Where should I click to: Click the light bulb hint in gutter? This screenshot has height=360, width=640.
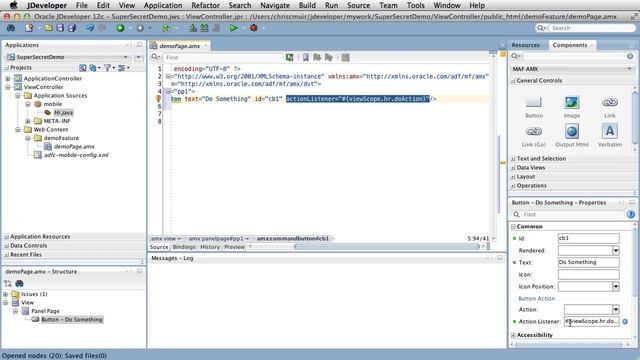159,98
